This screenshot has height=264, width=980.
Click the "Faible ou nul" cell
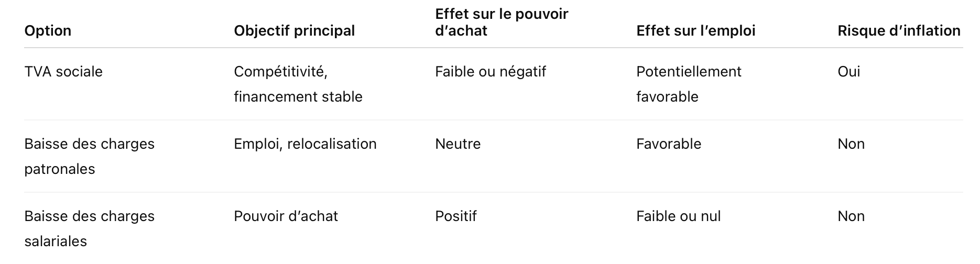(x=678, y=216)
